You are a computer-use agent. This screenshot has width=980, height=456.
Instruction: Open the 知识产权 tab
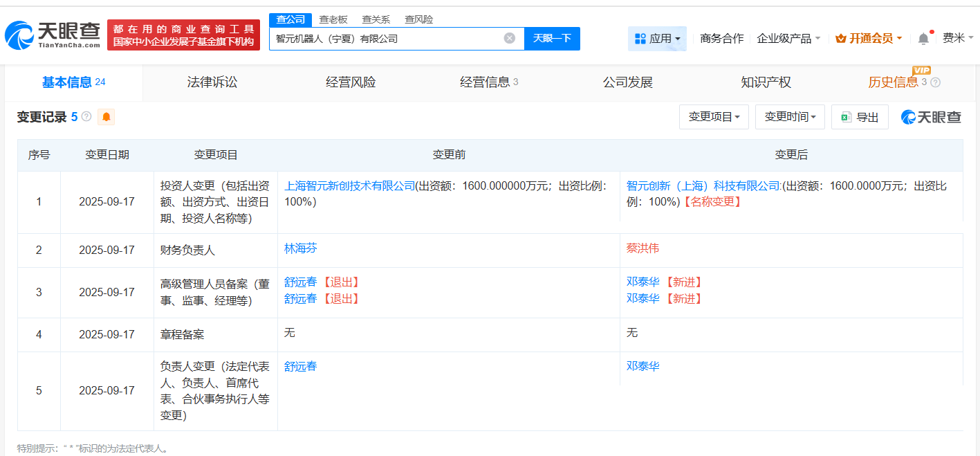(765, 82)
